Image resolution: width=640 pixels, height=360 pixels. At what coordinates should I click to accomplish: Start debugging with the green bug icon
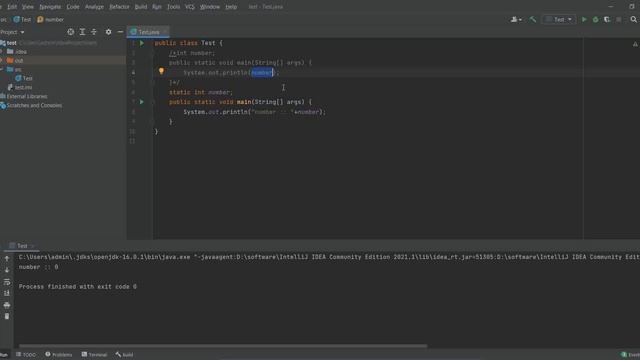click(596, 19)
